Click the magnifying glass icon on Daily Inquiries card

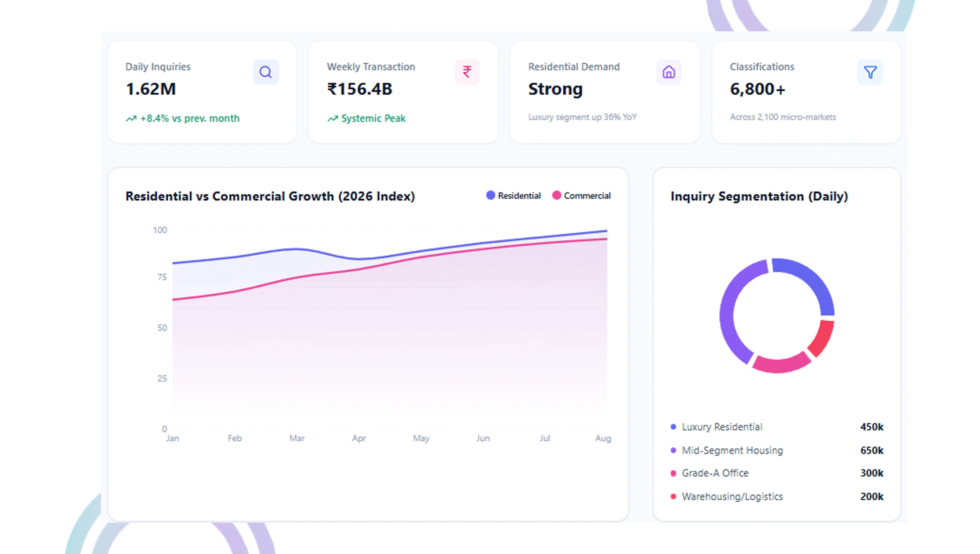[266, 71]
